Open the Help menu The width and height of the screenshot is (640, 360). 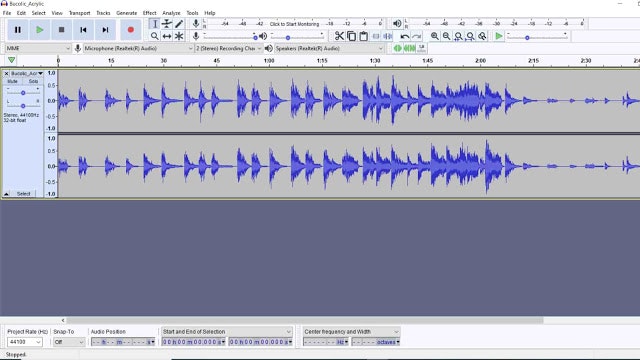(210, 13)
